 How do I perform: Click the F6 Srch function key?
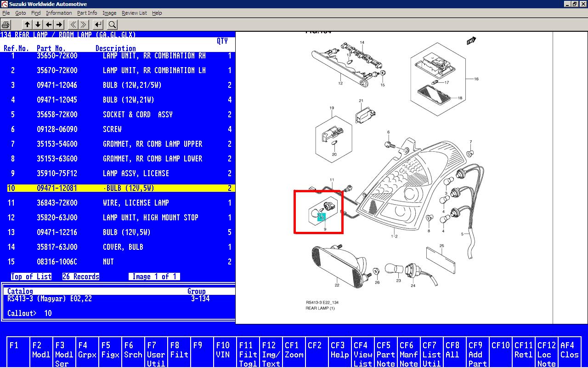(133, 352)
